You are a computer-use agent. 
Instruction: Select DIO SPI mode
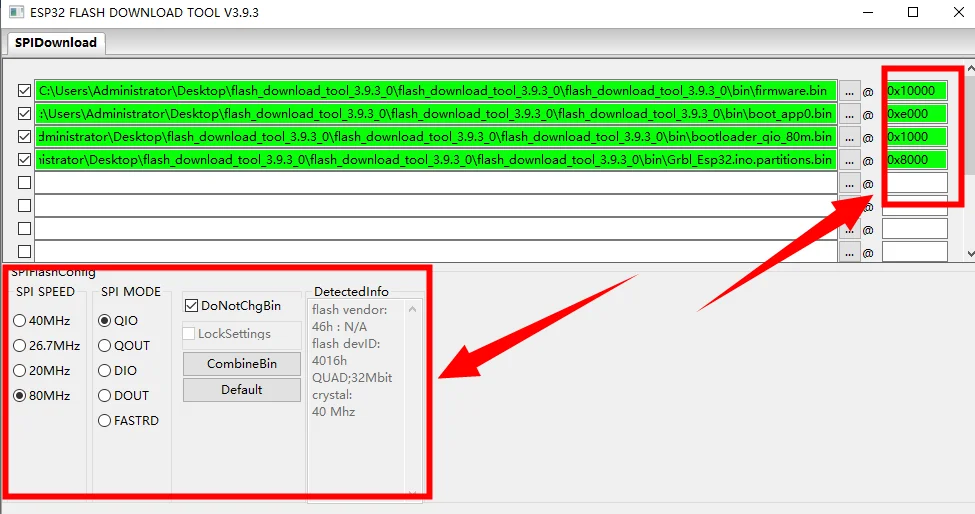(118, 370)
